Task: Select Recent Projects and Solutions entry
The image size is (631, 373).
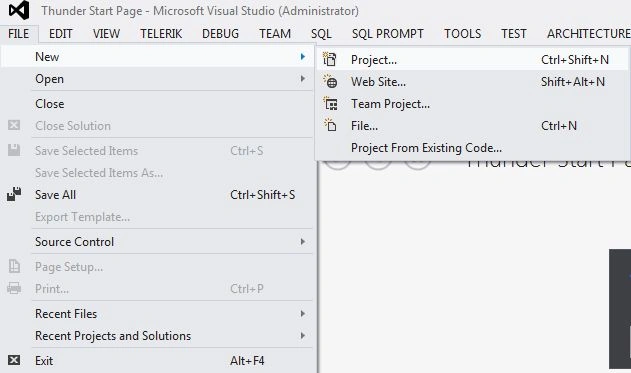Action: click(157, 336)
